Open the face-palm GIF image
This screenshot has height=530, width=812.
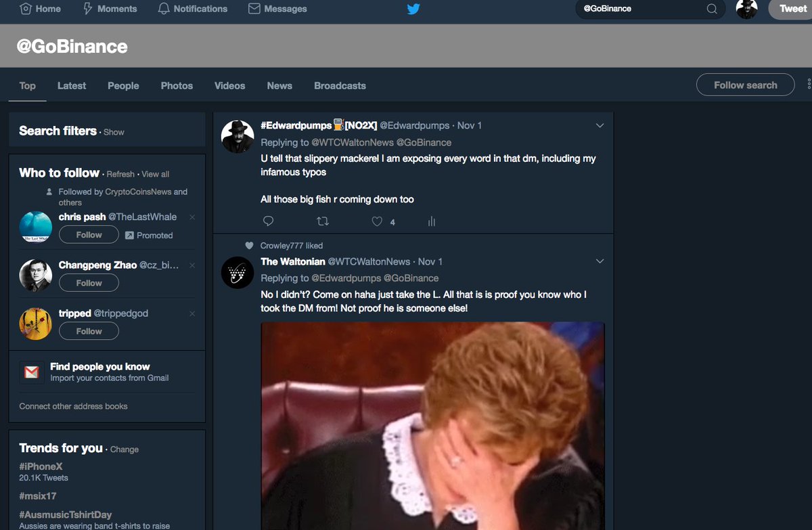[x=432, y=426]
